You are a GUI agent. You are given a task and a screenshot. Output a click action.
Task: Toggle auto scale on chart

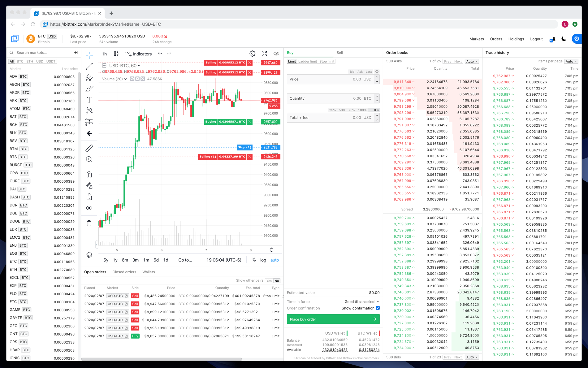[275, 260]
